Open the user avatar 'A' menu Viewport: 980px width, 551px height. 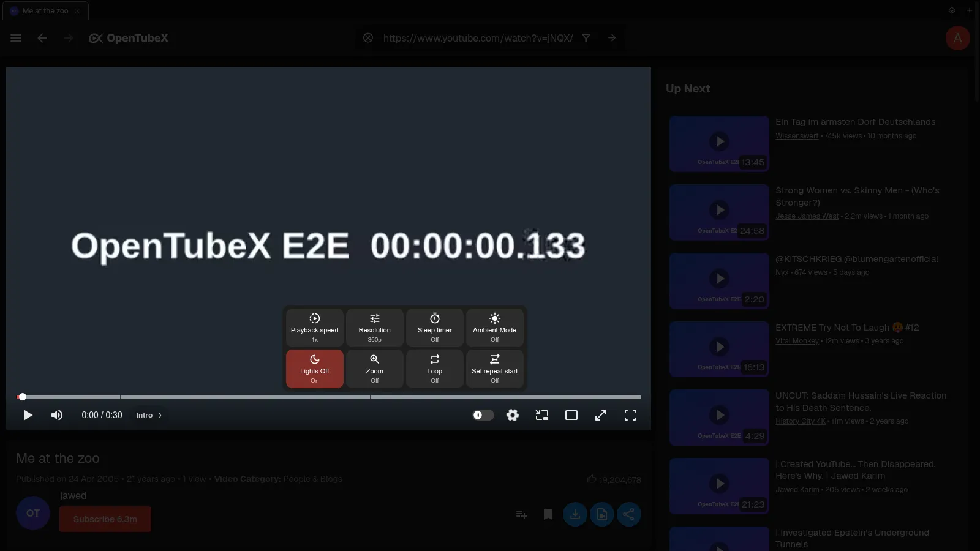click(x=957, y=38)
